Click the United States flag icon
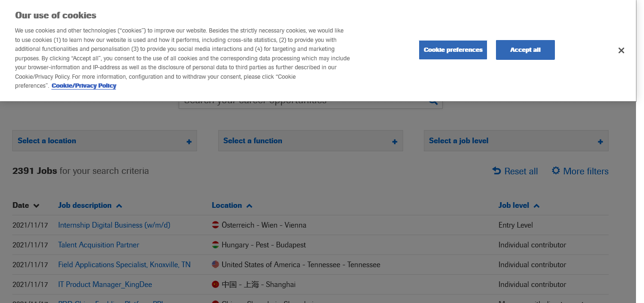The image size is (644, 303). coord(215,265)
